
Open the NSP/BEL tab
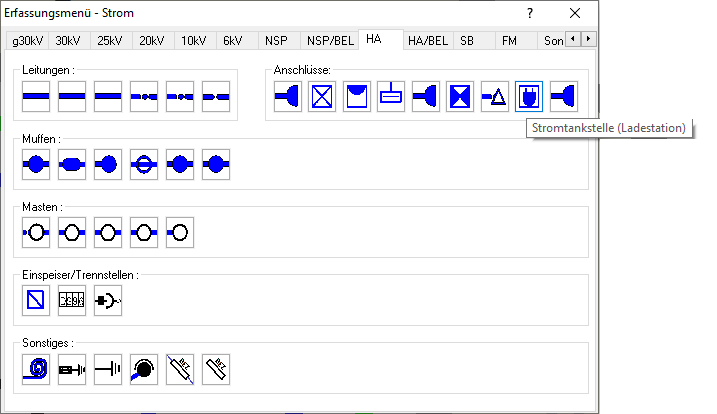click(x=330, y=41)
